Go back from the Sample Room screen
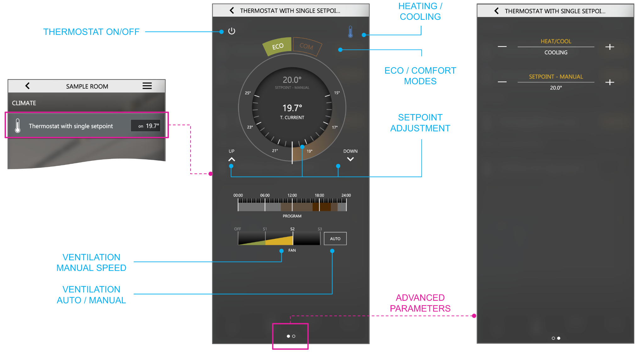The height and width of the screenshot is (352, 644). (x=27, y=86)
